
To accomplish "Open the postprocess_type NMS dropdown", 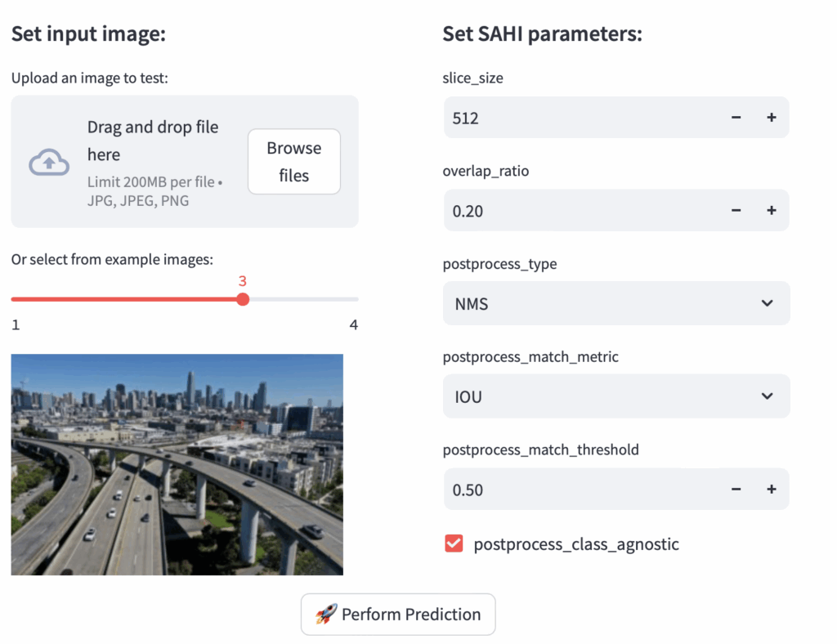I will (605, 304).
